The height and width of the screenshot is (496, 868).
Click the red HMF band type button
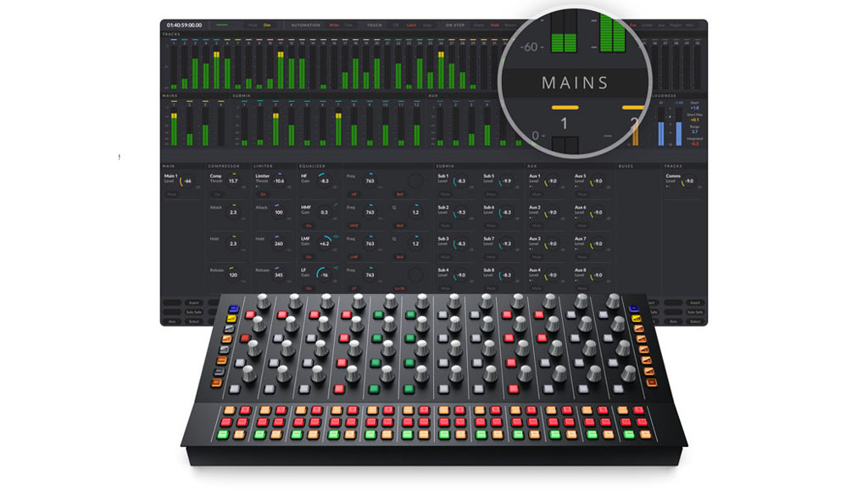354,226
